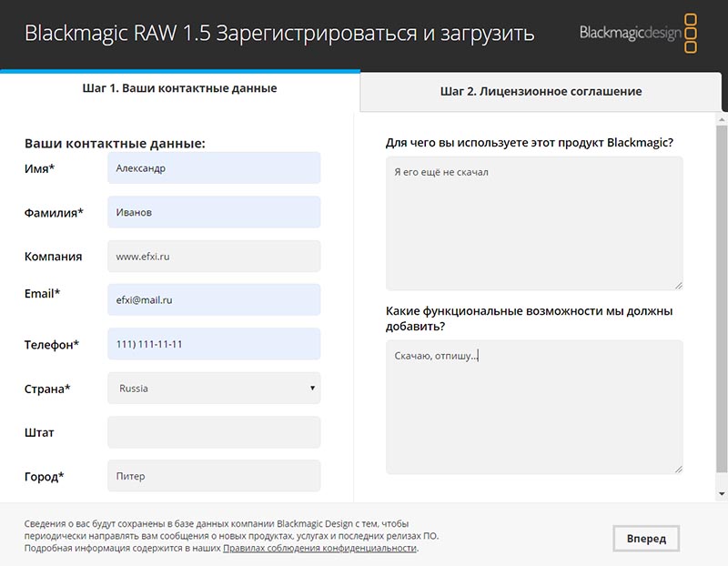This screenshot has width=728, height=566.
Task: Click the Вперед button
Action: 646,539
